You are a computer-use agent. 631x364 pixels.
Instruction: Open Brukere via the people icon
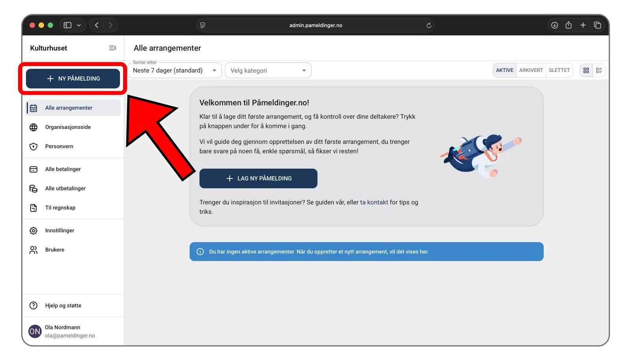[33, 250]
